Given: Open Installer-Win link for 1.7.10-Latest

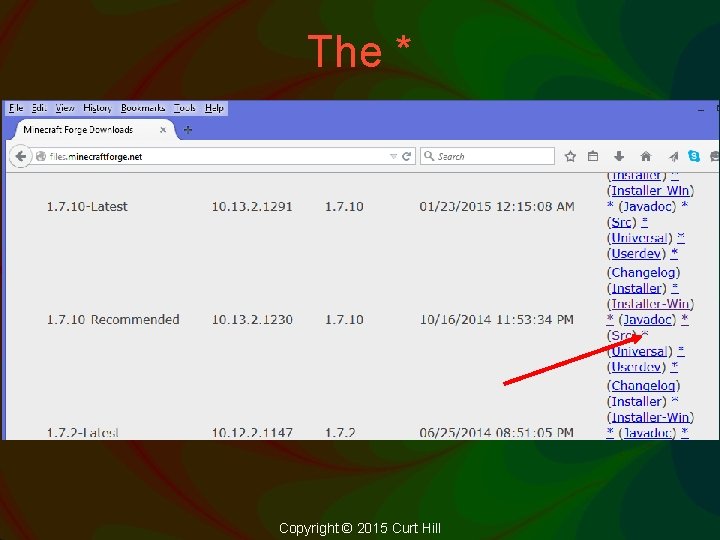Looking at the screenshot, I should 650,191.
